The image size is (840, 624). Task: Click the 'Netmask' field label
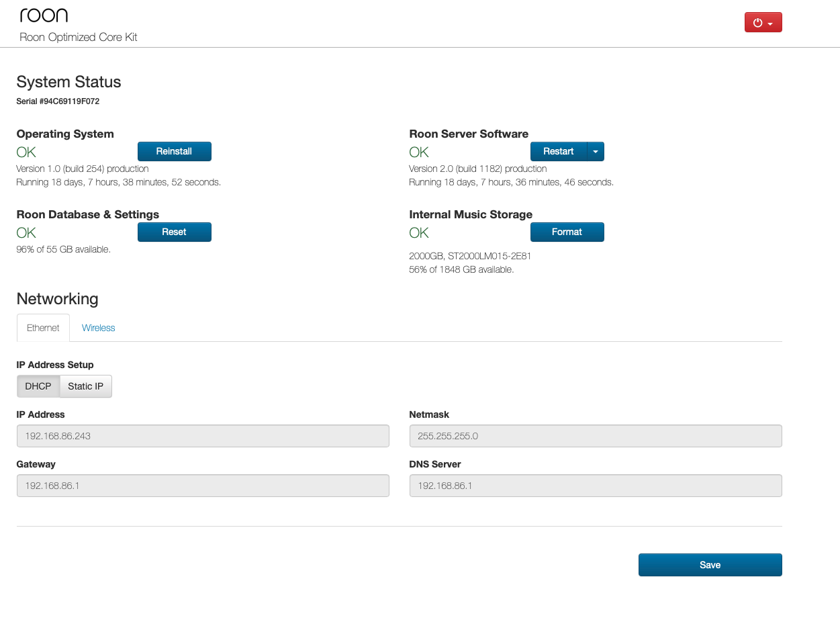pos(429,414)
